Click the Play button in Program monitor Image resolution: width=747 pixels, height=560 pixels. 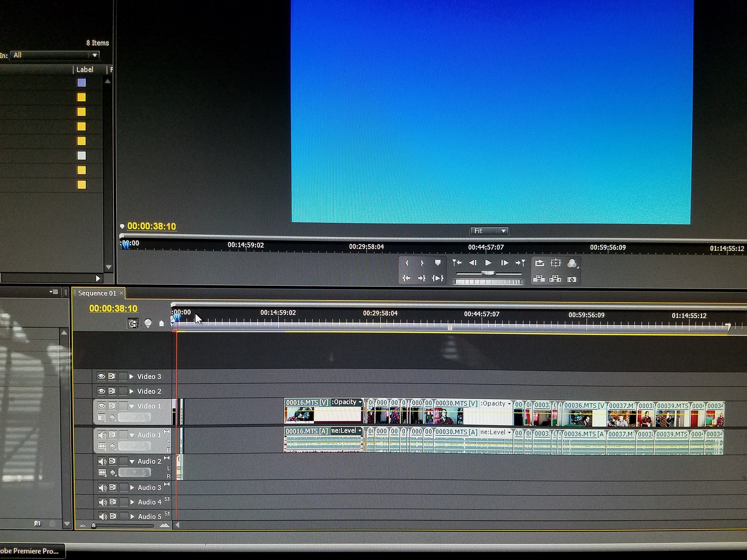(488, 263)
